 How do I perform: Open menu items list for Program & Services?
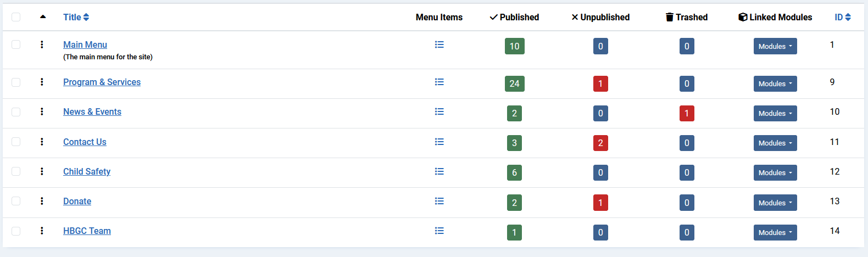tap(439, 82)
